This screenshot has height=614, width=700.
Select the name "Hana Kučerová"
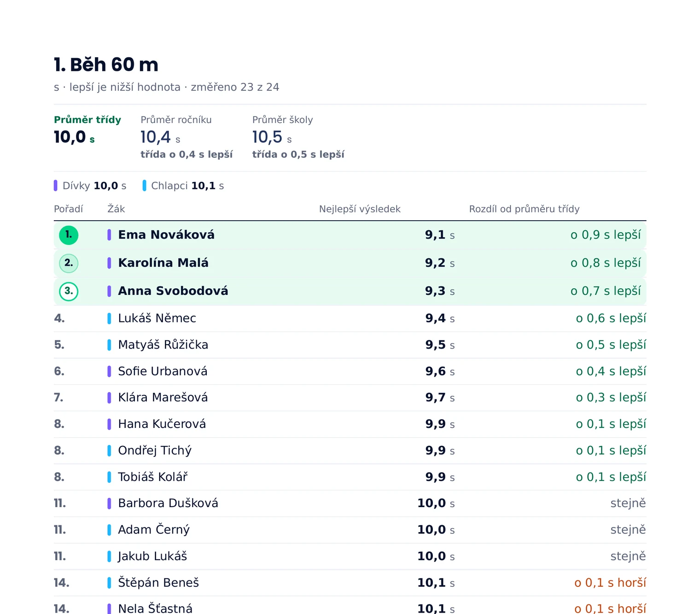162,424
